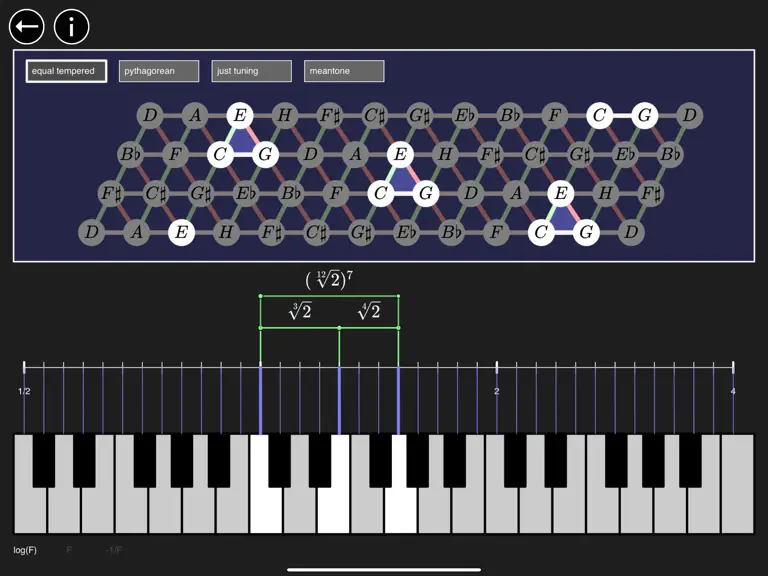Click the frequency marker labeled 1/2

click(24, 391)
